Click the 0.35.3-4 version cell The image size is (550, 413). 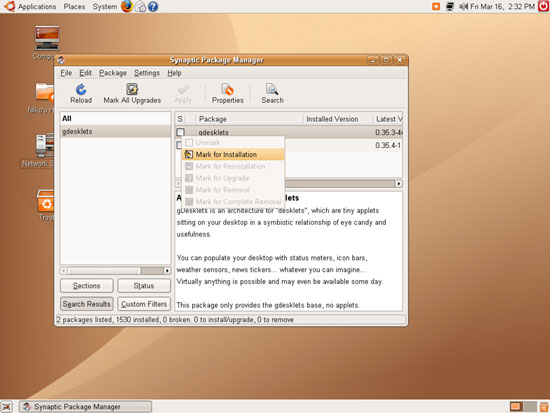tap(388, 132)
